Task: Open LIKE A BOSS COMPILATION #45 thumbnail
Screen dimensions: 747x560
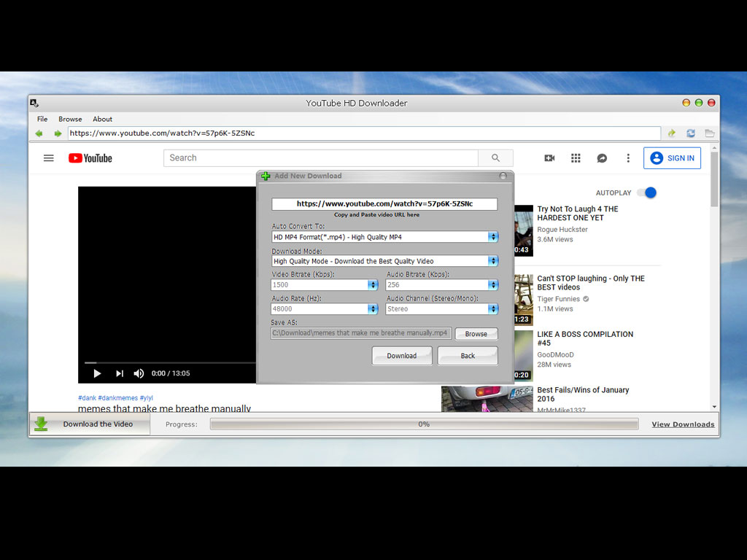Action: (x=524, y=356)
